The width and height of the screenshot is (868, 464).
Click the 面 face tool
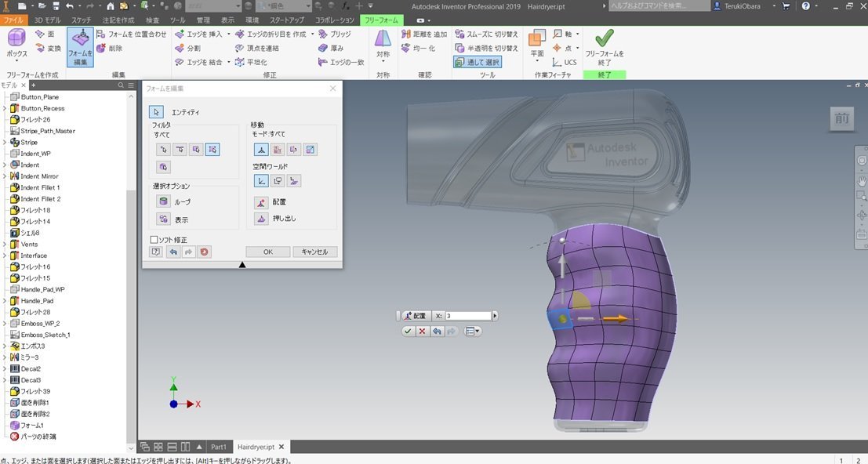point(45,34)
